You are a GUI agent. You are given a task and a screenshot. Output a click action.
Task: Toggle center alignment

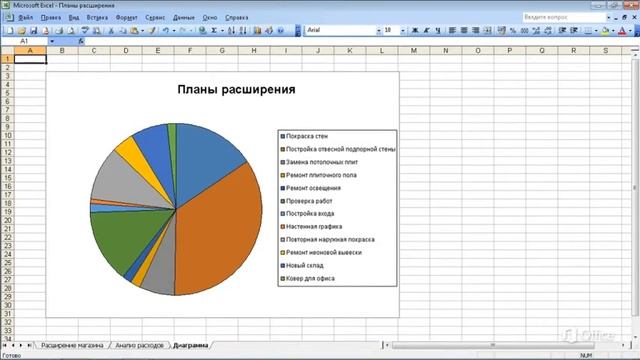pyautogui.click(x=464, y=30)
